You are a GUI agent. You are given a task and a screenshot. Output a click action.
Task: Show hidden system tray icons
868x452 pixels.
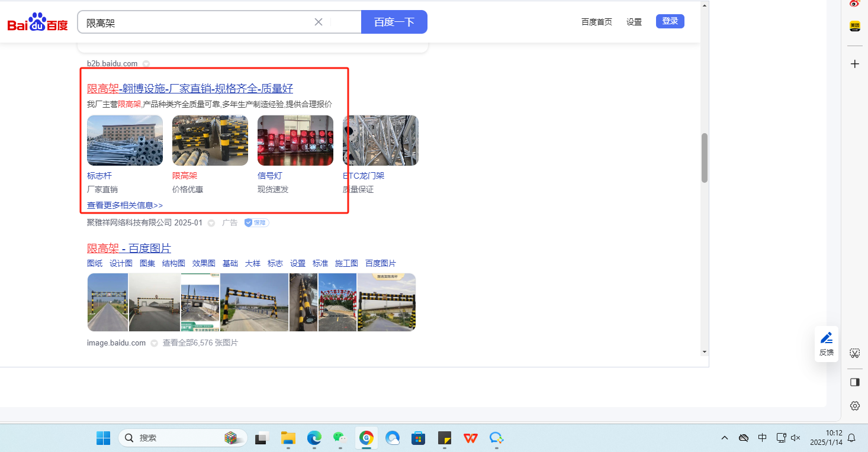pos(725,438)
